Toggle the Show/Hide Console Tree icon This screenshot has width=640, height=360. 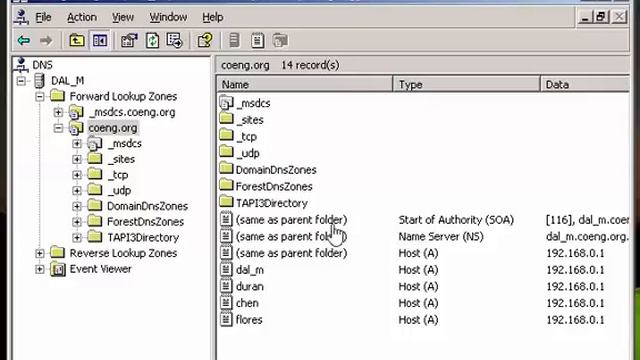pyautogui.click(x=100, y=40)
